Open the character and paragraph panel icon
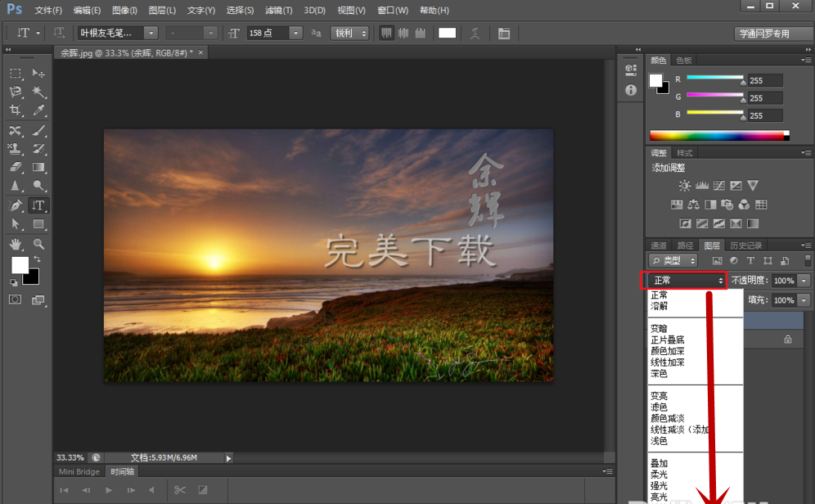This screenshot has width=815, height=504. [x=503, y=34]
